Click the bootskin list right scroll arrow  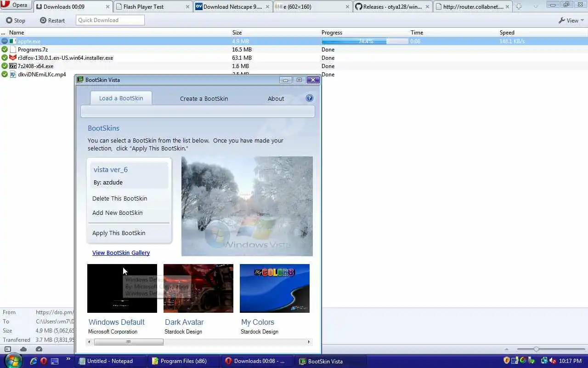(309, 342)
